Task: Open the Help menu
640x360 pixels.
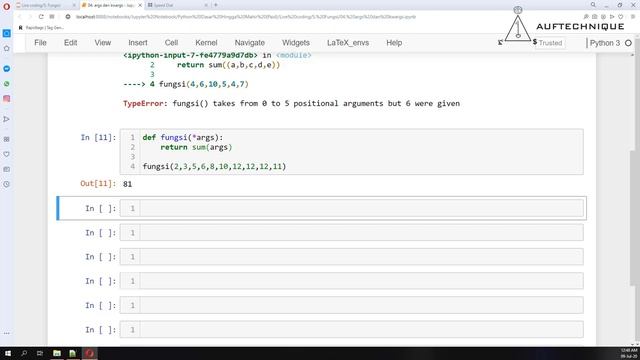Action: tap(394, 43)
